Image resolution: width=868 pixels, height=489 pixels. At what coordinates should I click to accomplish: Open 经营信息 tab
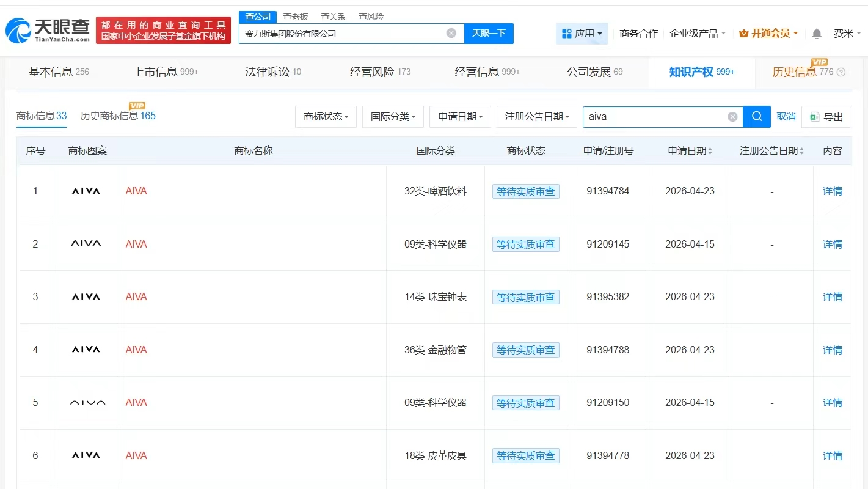[x=487, y=72]
